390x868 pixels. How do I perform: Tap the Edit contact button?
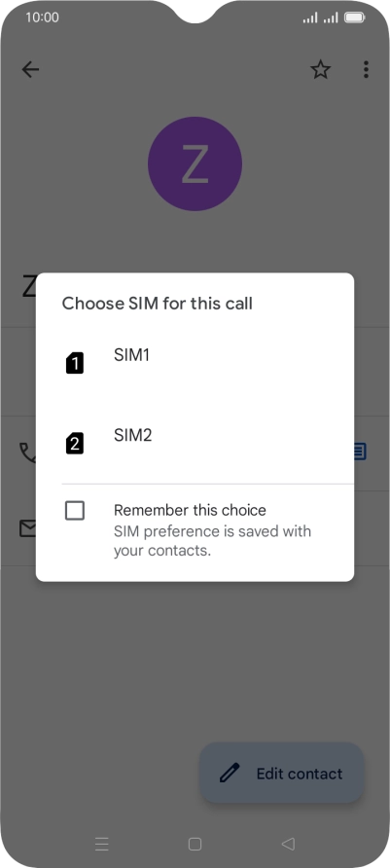(282, 773)
